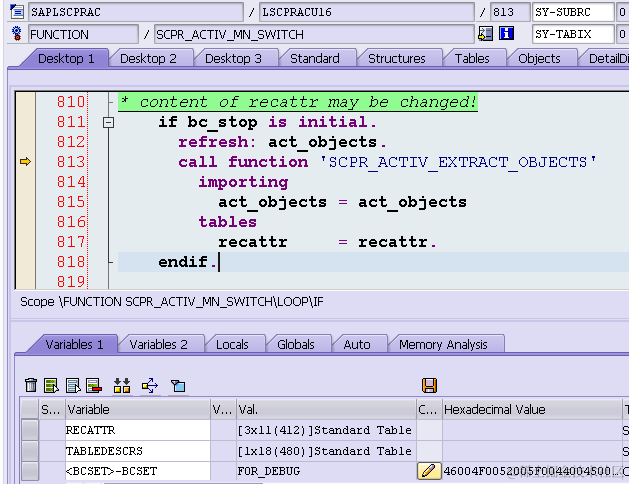Select the <BCSET>-BCSET row with its row selector
629x484 pixels.
[x=30, y=471]
